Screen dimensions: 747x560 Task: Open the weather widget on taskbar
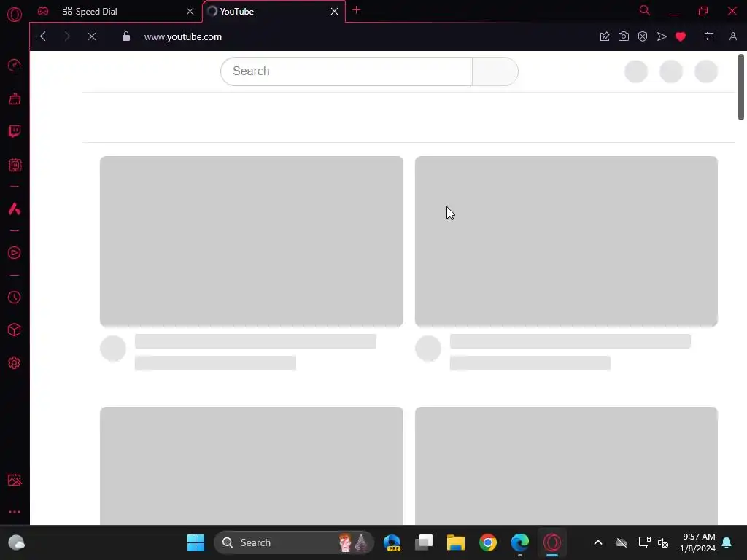(17, 542)
